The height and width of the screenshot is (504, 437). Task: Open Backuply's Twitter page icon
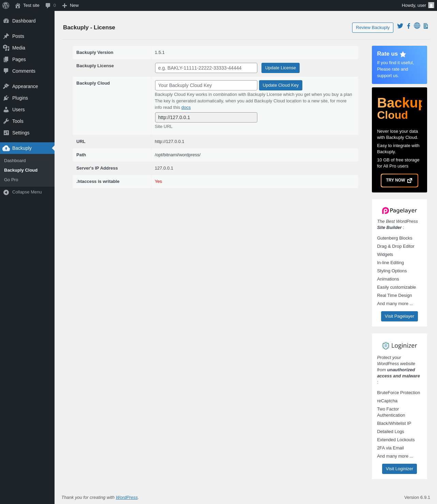(x=400, y=26)
